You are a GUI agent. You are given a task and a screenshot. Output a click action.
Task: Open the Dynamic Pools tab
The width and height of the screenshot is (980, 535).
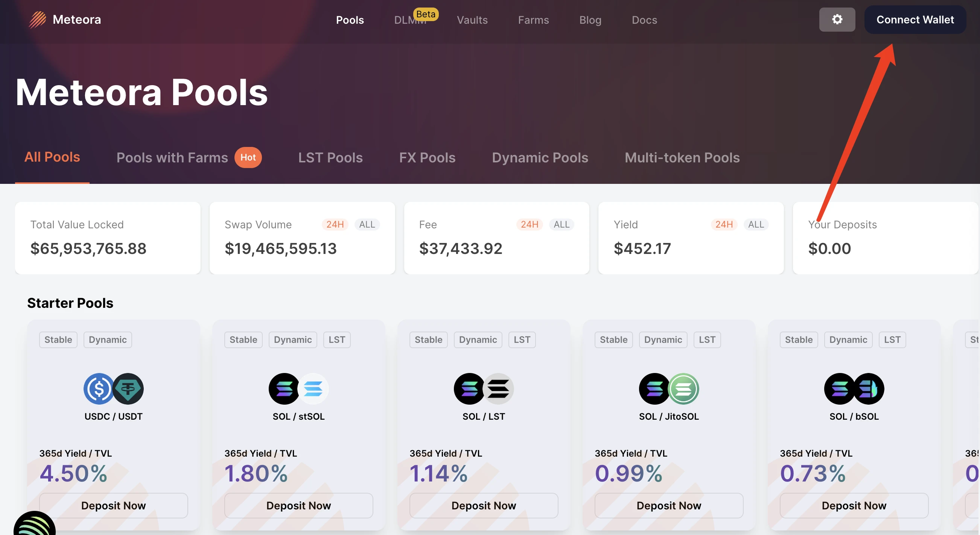pyautogui.click(x=540, y=157)
